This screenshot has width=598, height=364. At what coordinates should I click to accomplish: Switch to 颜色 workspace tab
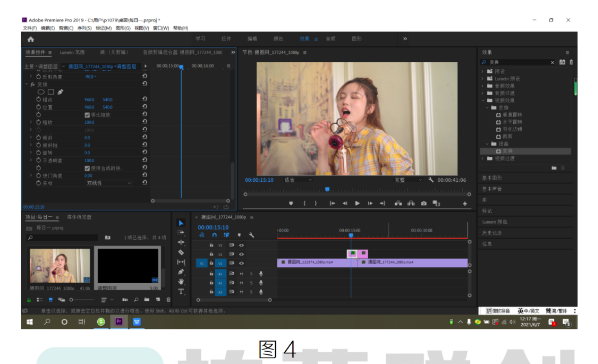click(x=278, y=39)
